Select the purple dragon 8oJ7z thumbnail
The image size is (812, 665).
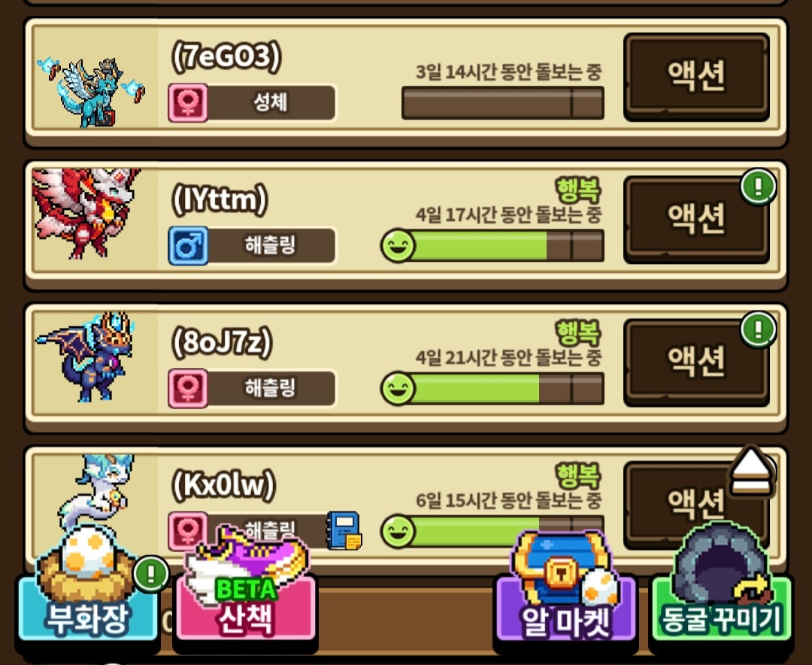85,357
